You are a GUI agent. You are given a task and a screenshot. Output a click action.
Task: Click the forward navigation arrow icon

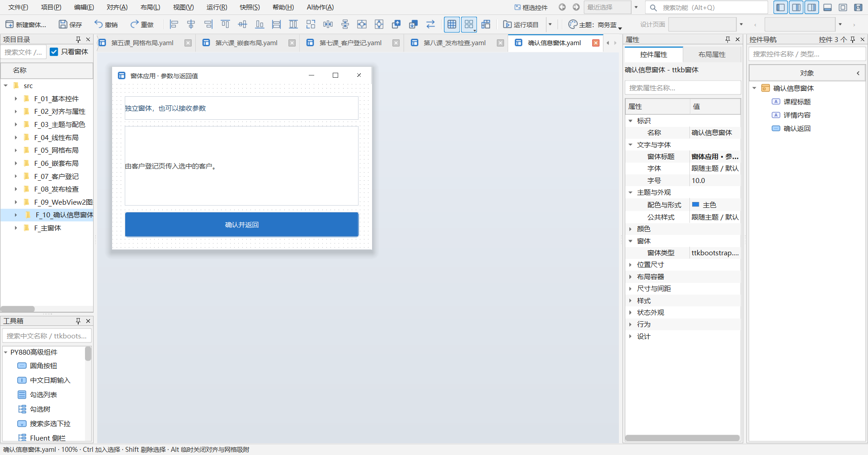click(576, 7)
